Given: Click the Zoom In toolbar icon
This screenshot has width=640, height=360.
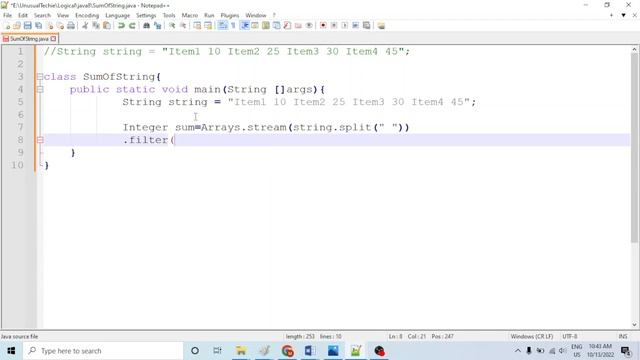Looking at the screenshot, I should (x=172, y=26).
